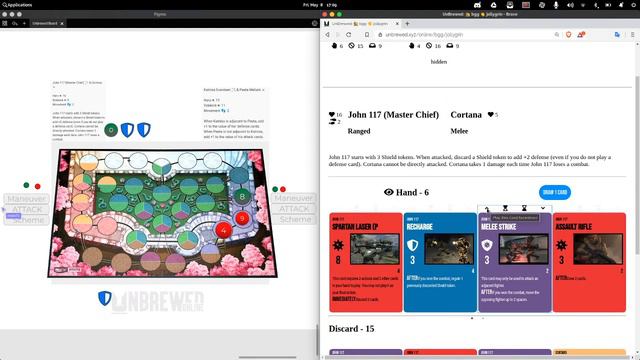Click the right Scheme button on the board
This screenshot has height=360, width=640.
click(294, 219)
